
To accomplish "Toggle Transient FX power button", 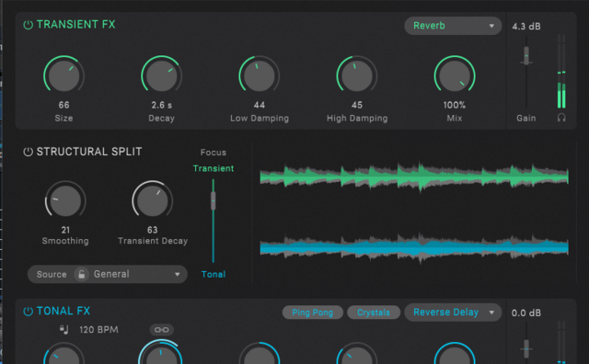I will pyautogui.click(x=29, y=25).
